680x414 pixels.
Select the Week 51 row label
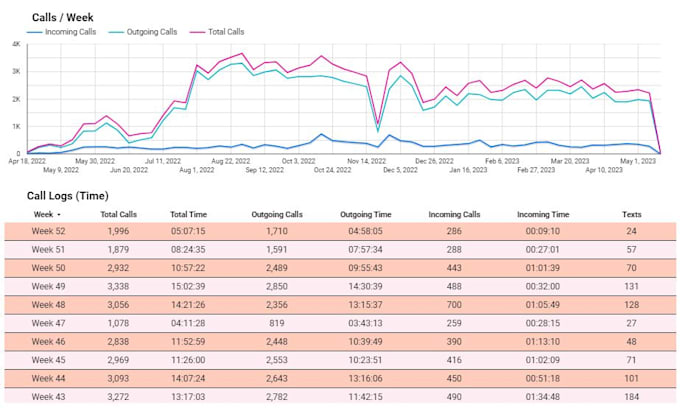[48, 249]
